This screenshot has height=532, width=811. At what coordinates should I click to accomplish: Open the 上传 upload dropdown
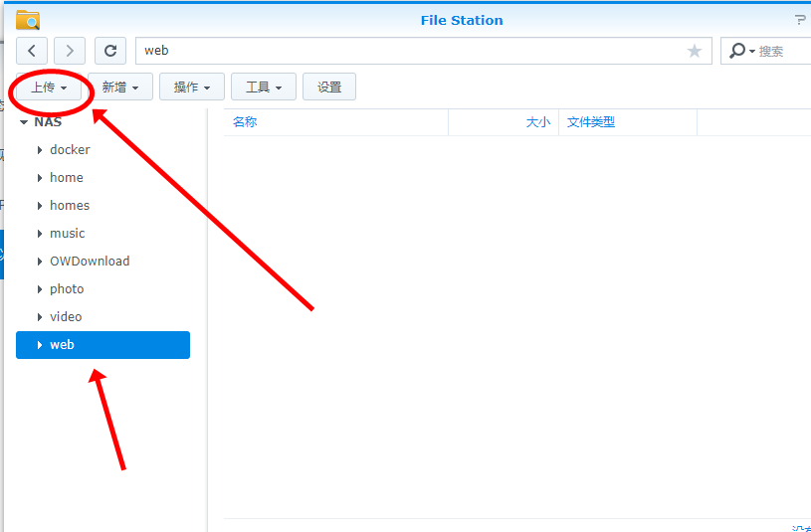[50, 88]
